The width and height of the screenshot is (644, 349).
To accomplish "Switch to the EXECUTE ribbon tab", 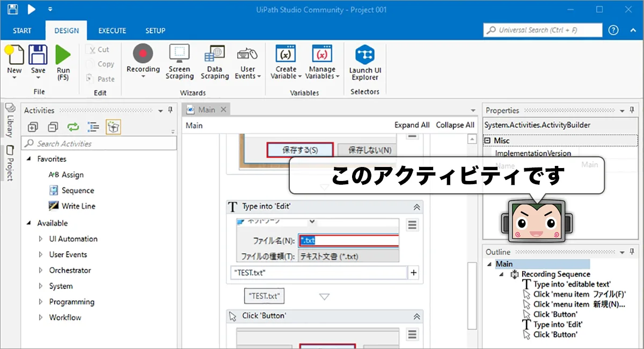I will pos(112,31).
